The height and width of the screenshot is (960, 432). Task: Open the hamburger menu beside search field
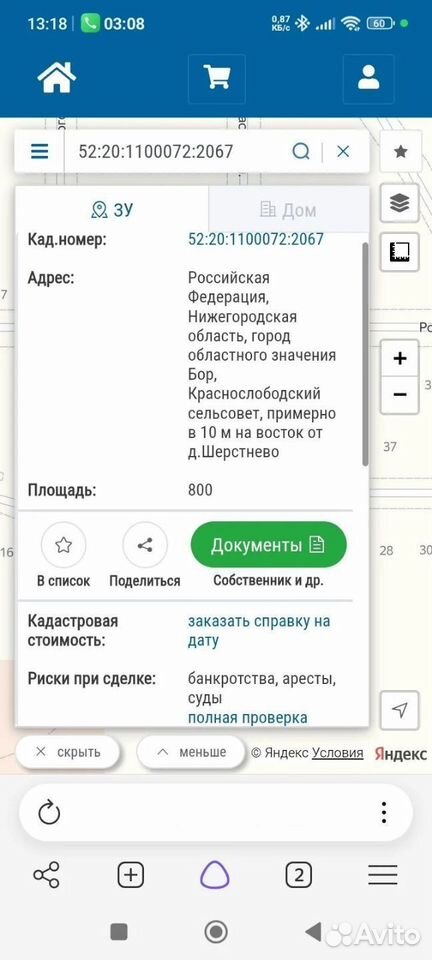39,151
